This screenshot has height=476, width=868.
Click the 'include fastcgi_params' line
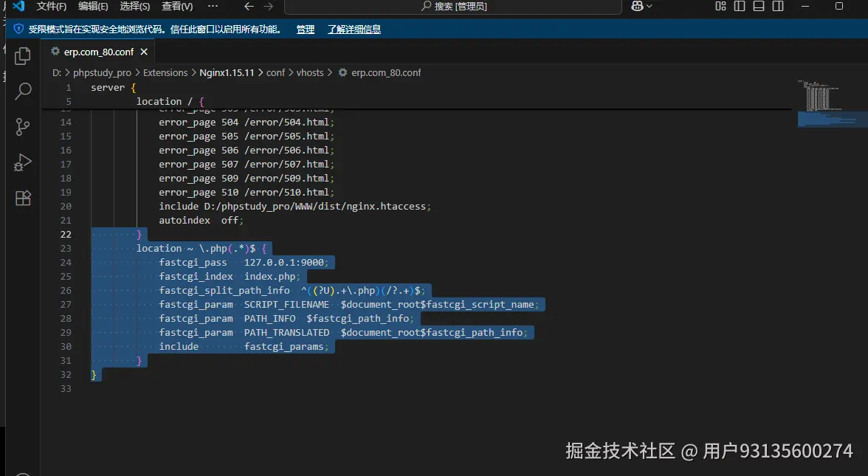[244, 347]
